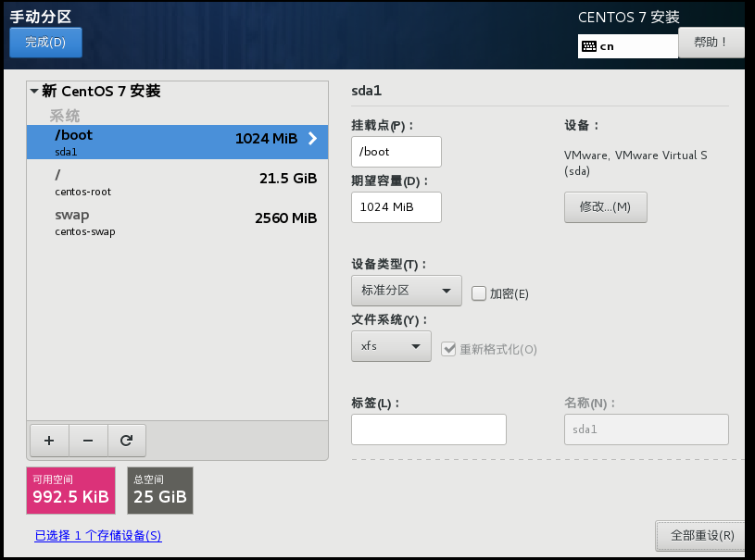
Task: Click the 名称(N) sda1 name field
Action: click(647, 429)
